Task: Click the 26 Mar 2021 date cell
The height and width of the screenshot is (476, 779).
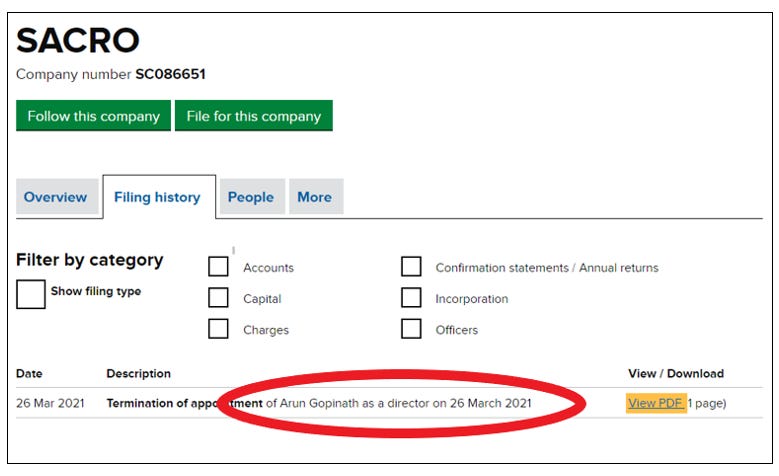Action: coord(50,403)
